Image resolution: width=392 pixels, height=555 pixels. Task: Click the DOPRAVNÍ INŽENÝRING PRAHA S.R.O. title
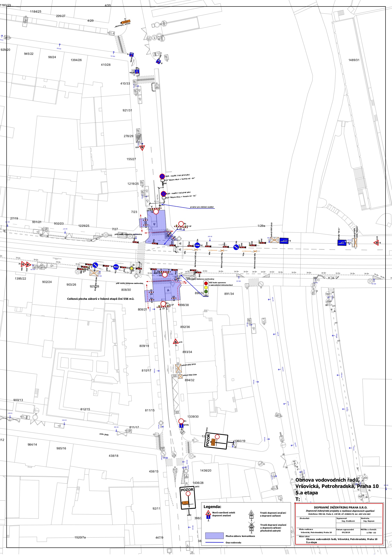point(340,507)
